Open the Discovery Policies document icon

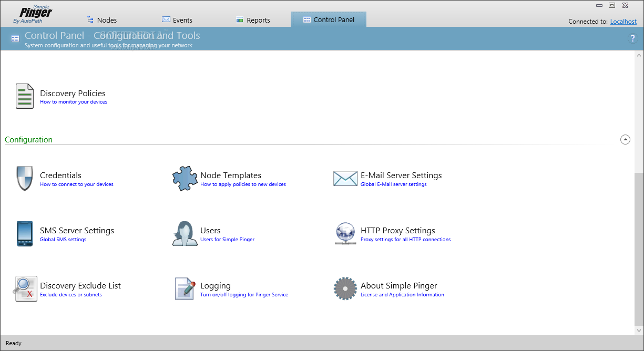(25, 96)
